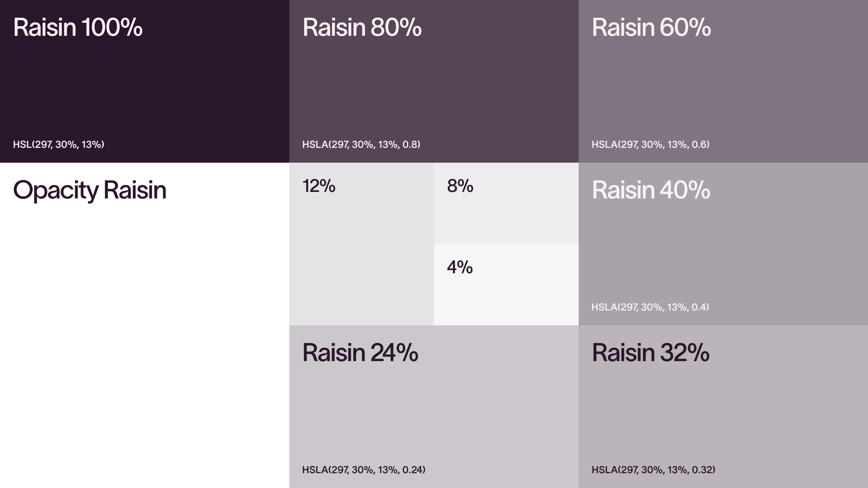Click the white panel below Opacity Raisin
Viewport: 868px width, 488px height.
pos(145,343)
